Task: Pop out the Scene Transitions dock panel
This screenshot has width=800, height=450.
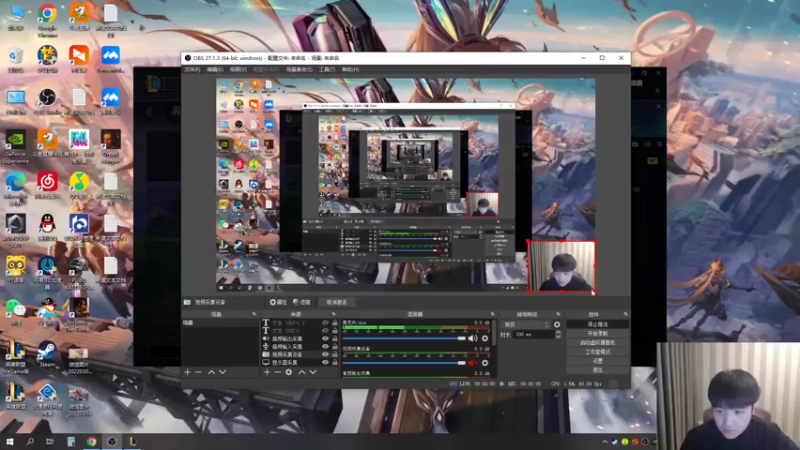Action: tap(558, 314)
